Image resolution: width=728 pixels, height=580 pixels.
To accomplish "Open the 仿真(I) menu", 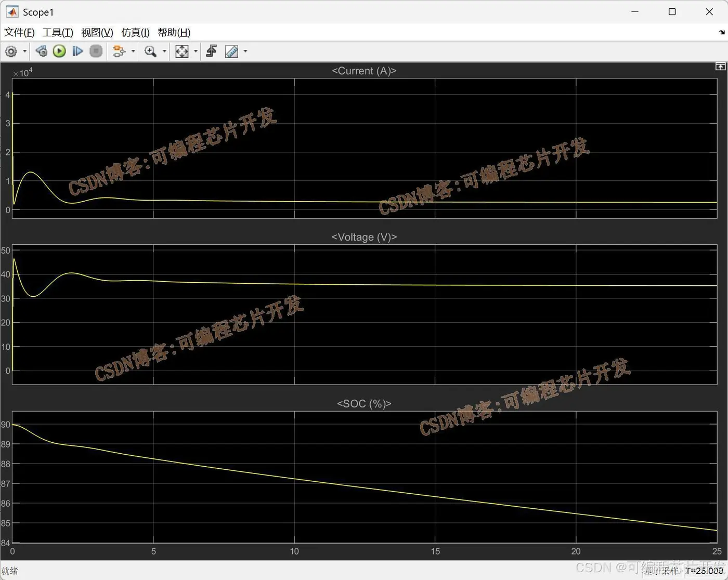I will tap(135, 32).
